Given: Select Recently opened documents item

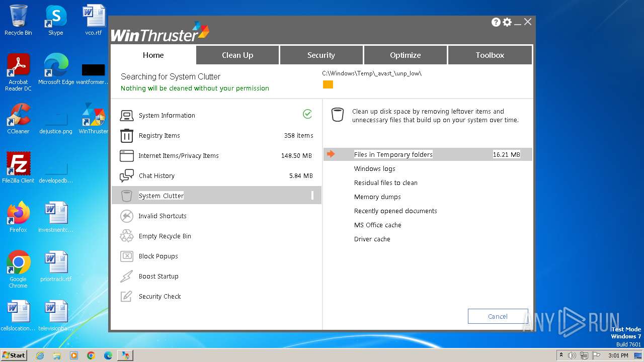Looking at the screenshot, I should (395, 211).
